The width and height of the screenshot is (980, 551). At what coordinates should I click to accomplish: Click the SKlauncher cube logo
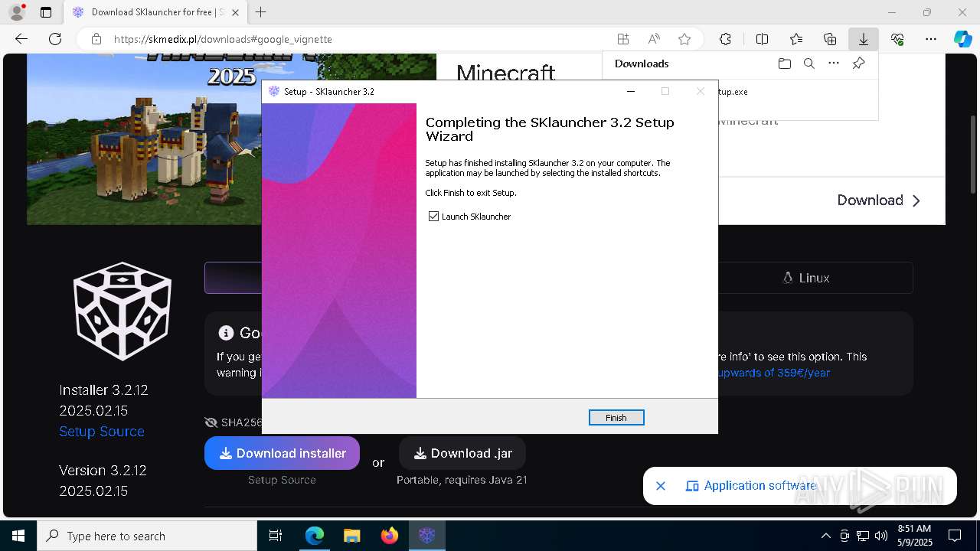tap(122, 311)
